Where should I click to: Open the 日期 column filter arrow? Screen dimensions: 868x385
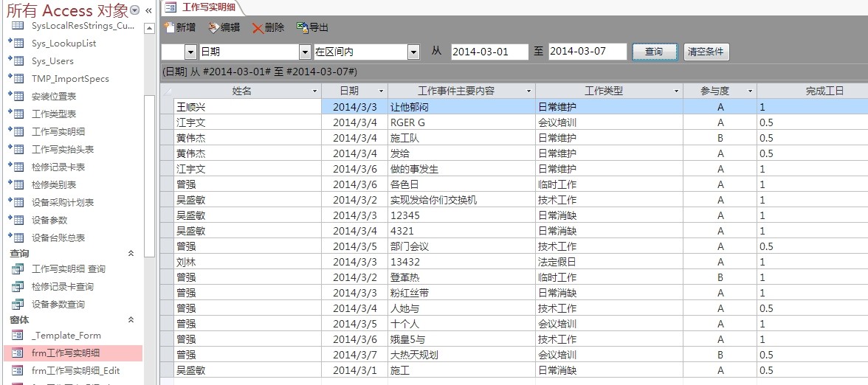381,91
